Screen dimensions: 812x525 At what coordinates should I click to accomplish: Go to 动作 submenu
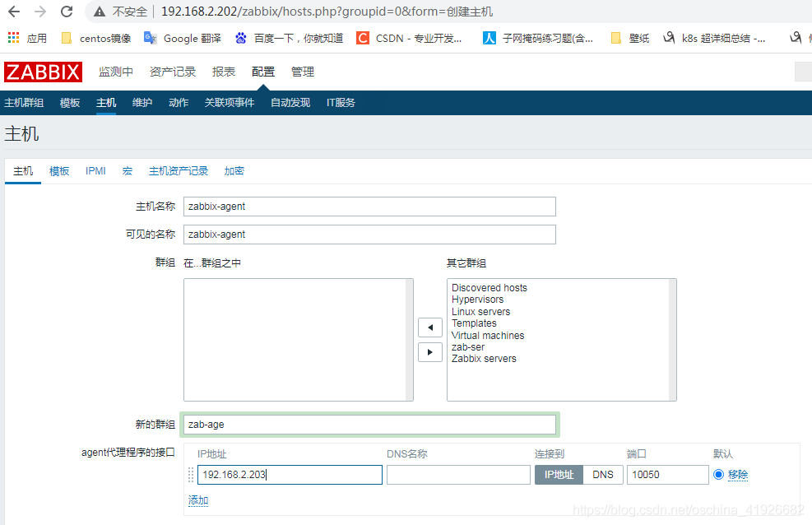(179, 103)
